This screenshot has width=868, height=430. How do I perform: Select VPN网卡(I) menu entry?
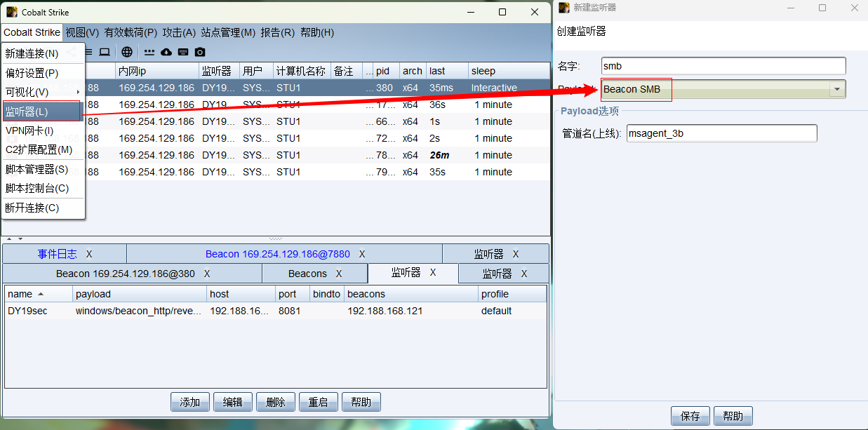[43, 130]
